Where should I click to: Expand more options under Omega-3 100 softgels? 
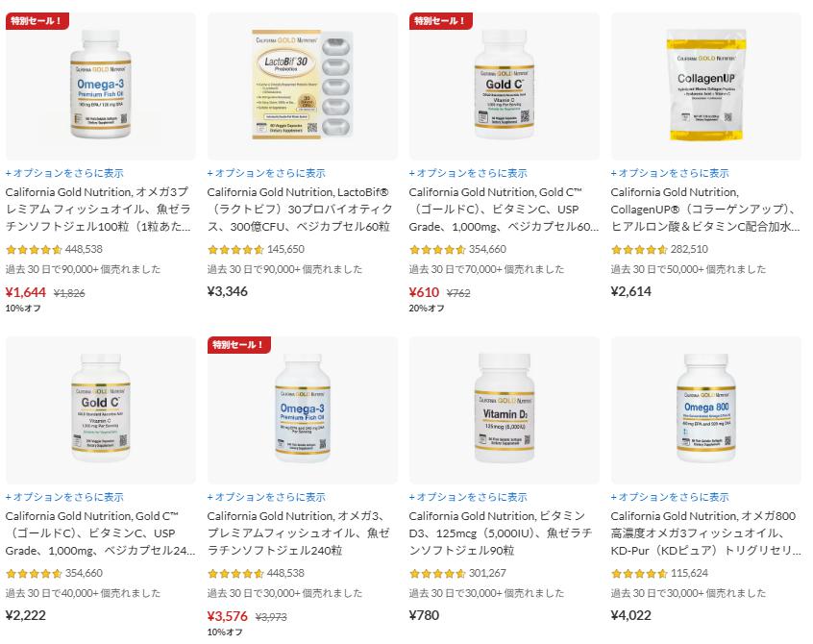coord(64,173)
